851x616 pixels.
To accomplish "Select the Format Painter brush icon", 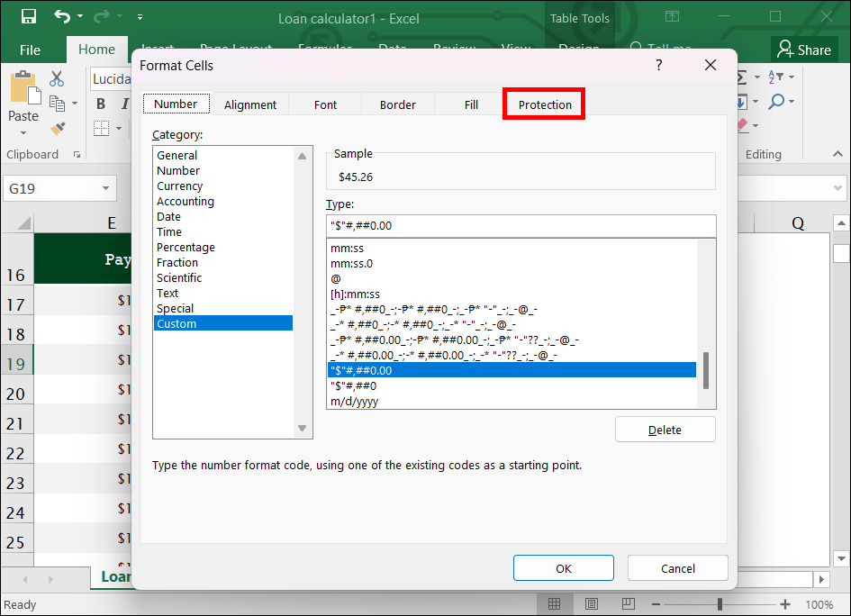I will [58, 128].
